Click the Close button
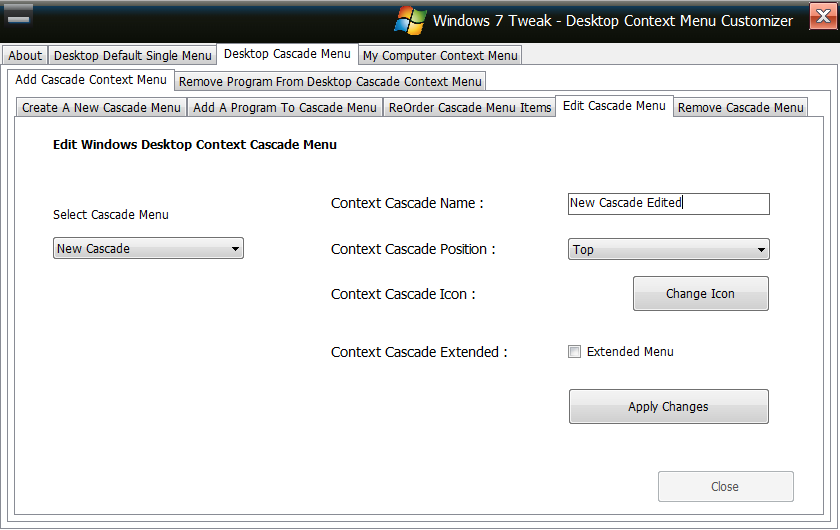The width and height of the screenshot is (840, 530). pos(725,487)
